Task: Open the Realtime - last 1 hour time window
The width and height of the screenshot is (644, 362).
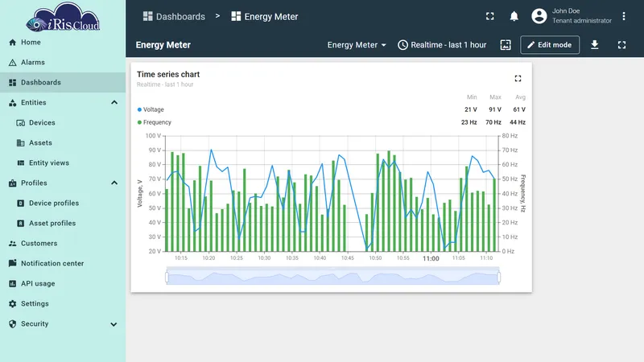Action: point(442,45)
